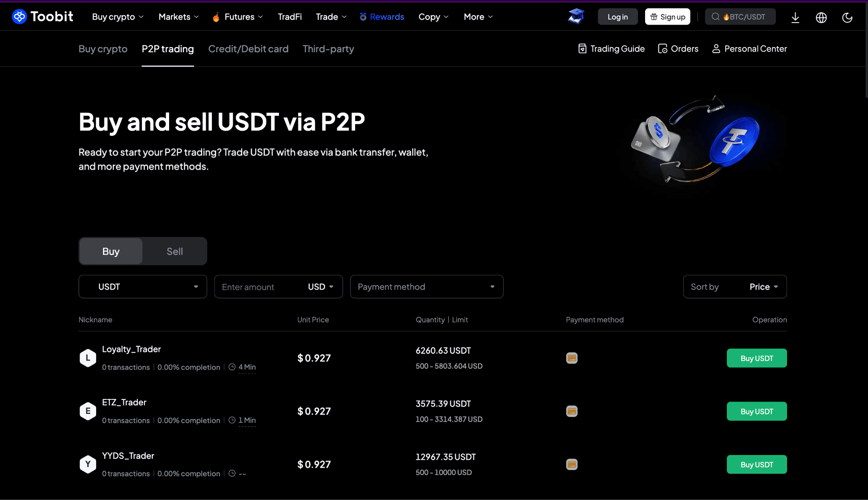The image size is (868, 500).
Task: Switch to the Buy crypto tab
Action: click(103, 49)
